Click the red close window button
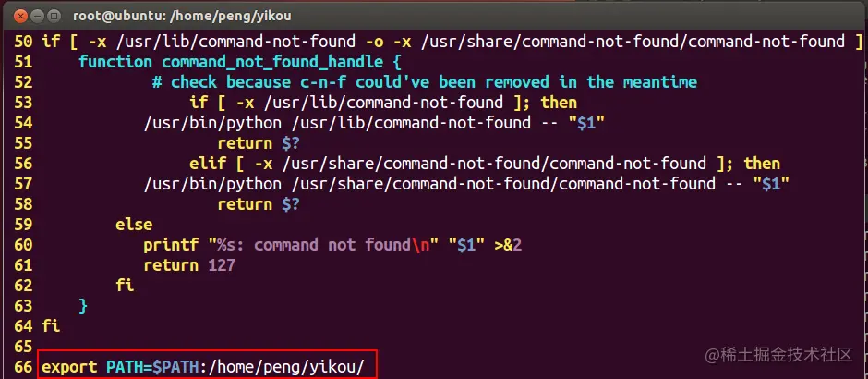Viewport: 868px width, 379px height. [21, 16]
